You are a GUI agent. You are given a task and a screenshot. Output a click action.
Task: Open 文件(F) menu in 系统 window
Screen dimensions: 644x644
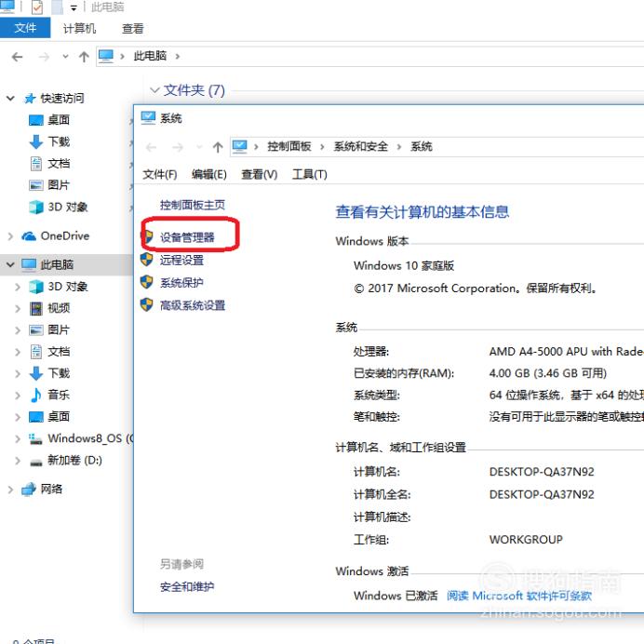click(160, 175)
